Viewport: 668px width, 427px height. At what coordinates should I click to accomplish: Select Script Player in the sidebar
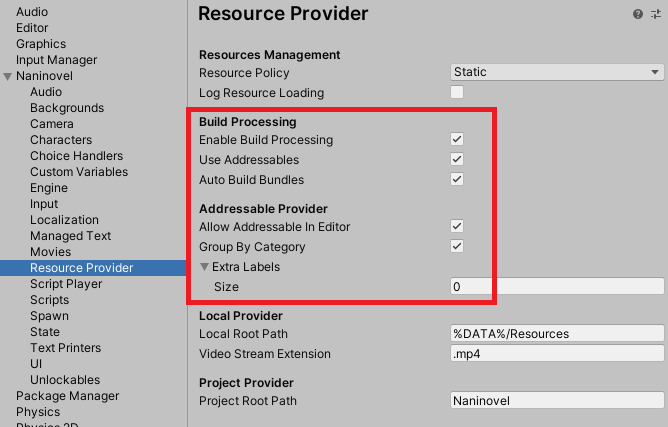[x=66, y=284]
